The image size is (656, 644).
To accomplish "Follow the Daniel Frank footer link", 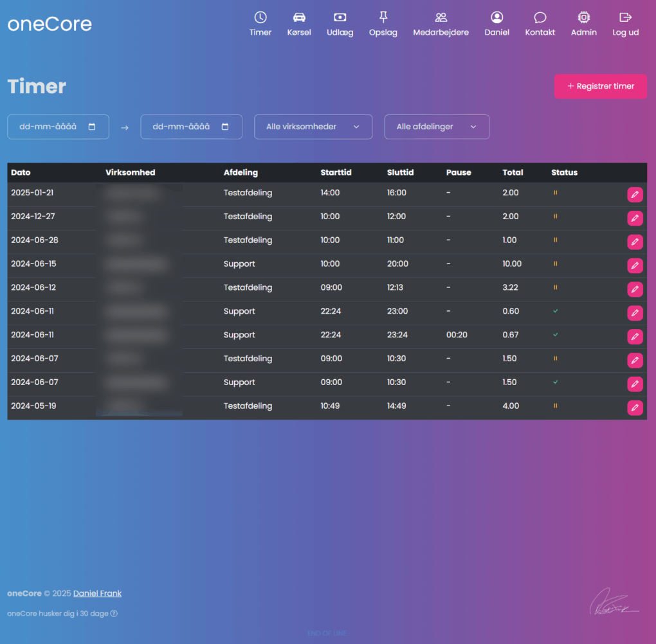I will (x=97, y=593).
